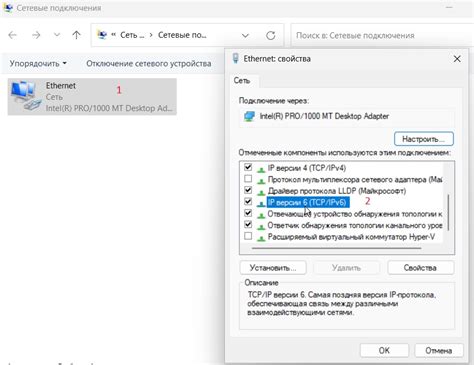Click the search field in Сетевые подключения
This screenshot has width=474, height=365.
pyautogui.click(x=382, y=35)
